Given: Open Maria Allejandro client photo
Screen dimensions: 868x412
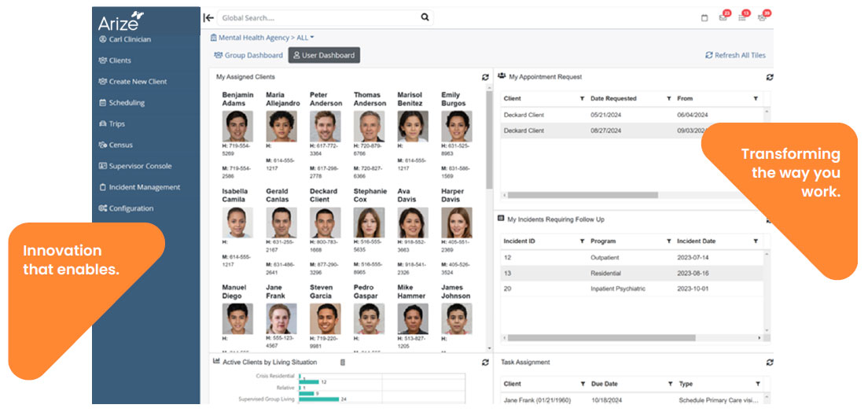Looking at the screenshot, I should (x=281, y=127).
